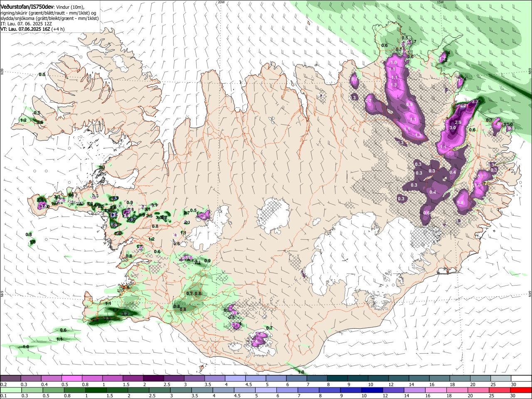Pick the darkest purple 2 swatch in upper legend
Viewport: 532px width, 399px height.
point(153,379)
